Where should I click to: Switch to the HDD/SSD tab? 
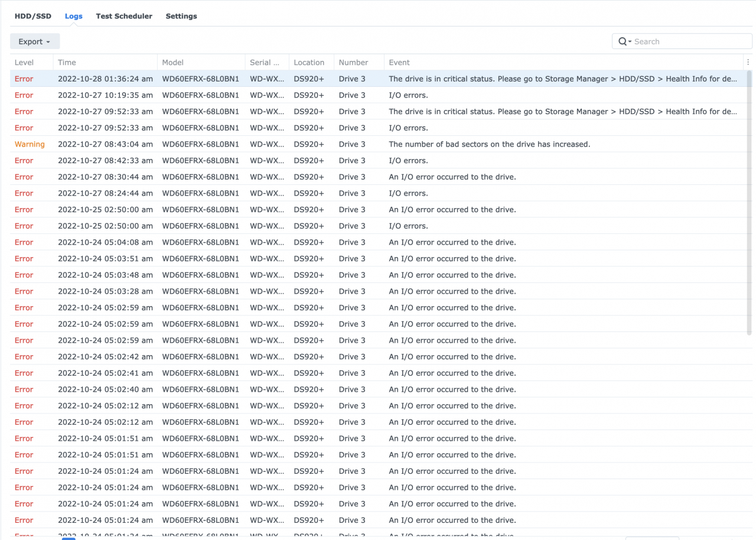pyautogui.click(x=33, y=16)
